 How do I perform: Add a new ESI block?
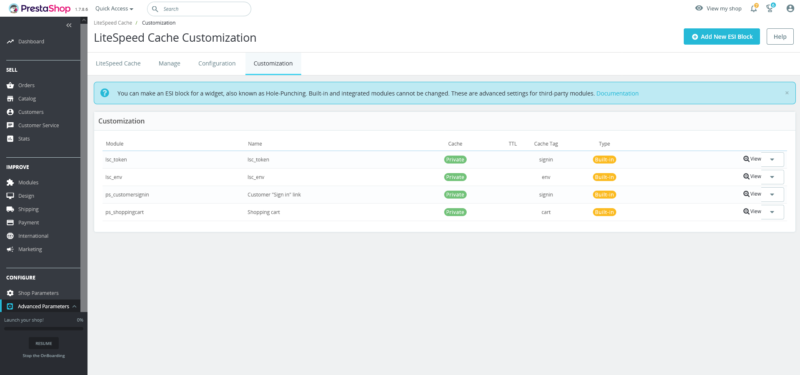721,37
